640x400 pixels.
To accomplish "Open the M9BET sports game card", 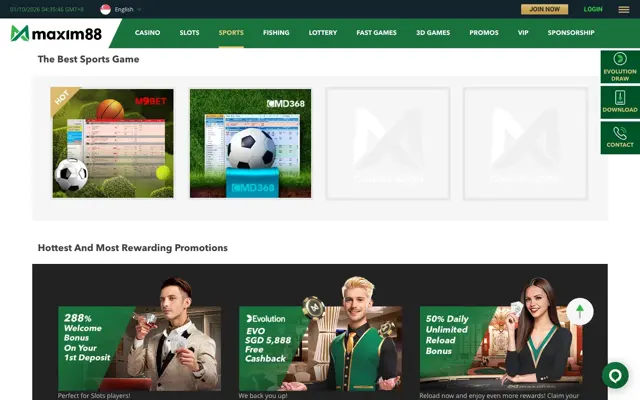I will pos(113,143).
